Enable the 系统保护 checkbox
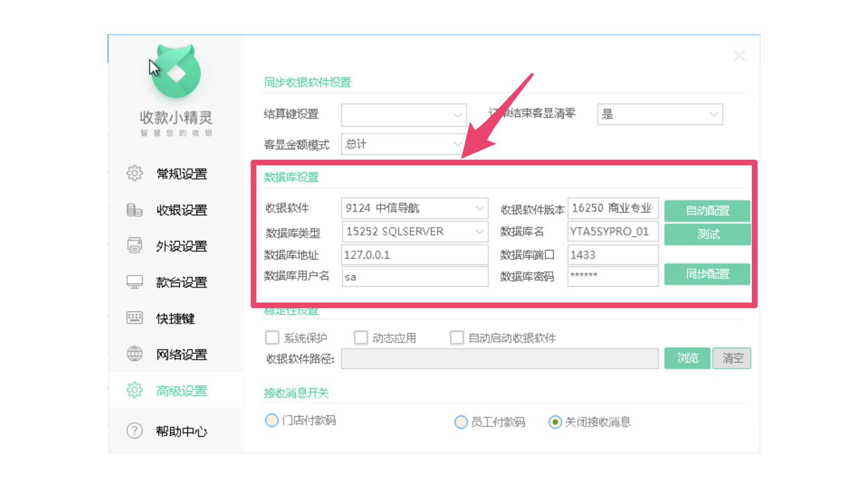 coord(272,338)
